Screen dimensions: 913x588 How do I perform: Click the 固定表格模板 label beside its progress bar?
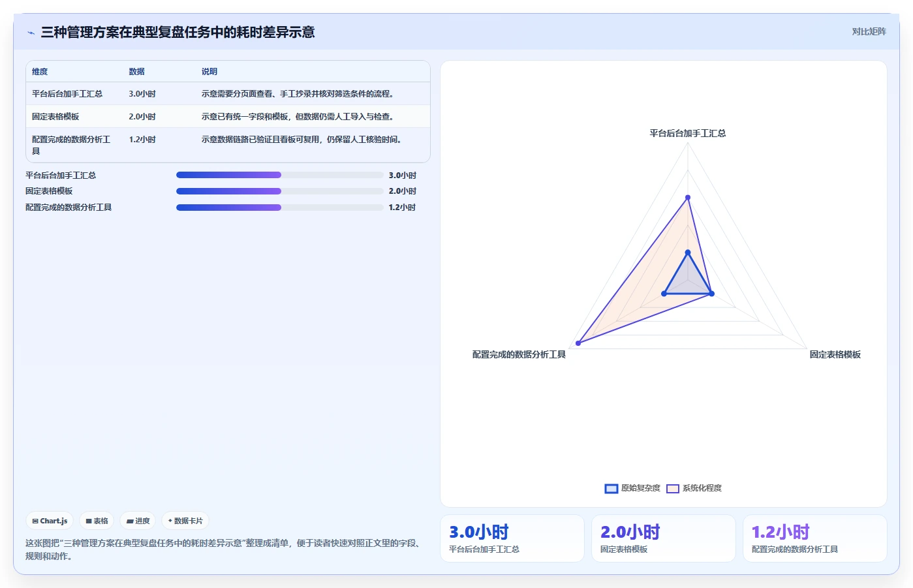(x=49, y=191)
